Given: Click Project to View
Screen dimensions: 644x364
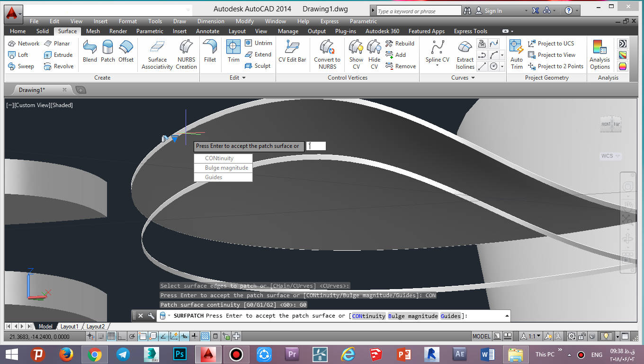Looking at the screenshot, I should pyautogui.click(x=552, y=55).
